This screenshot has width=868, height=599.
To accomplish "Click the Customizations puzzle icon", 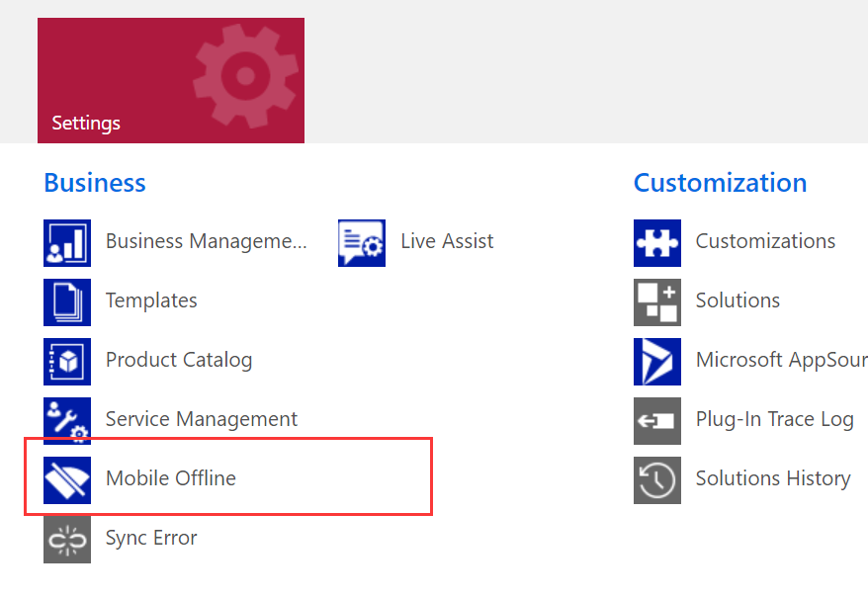I will pos(657,243).
